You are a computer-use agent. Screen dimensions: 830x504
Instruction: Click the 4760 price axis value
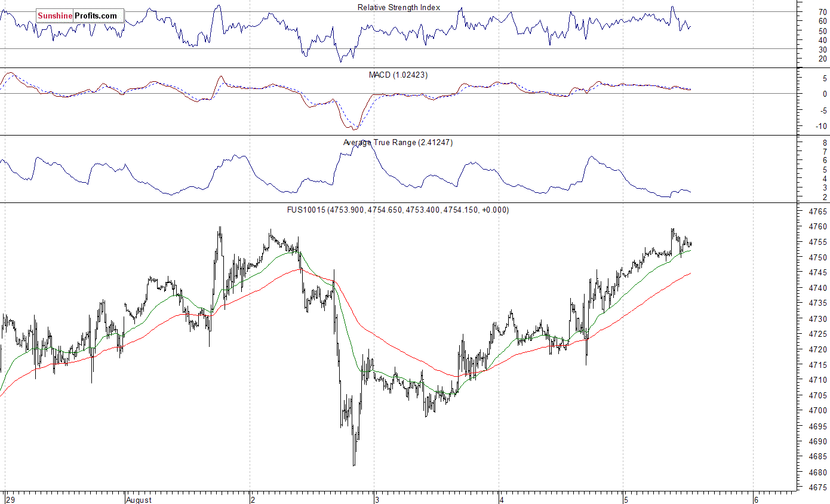tap(817, 227)
